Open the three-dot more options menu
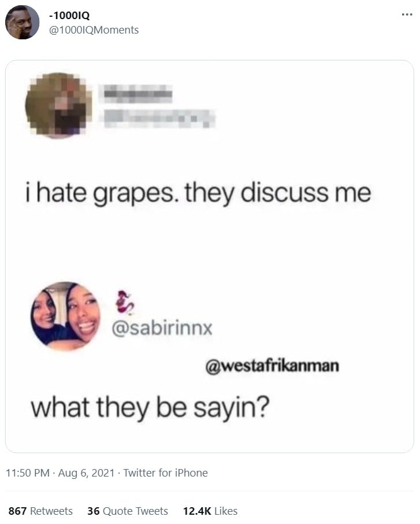 [407, 14]
